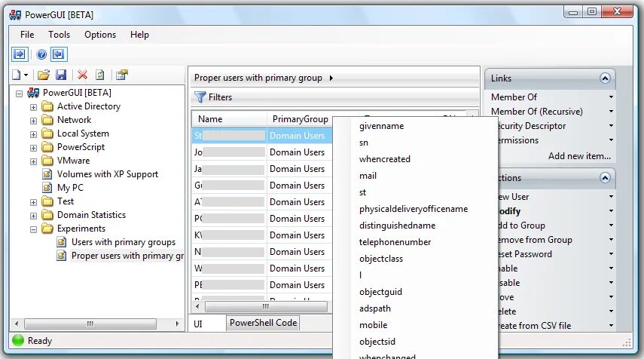
Task: Click the tree panel horizontal scrollbar thumb
Action: point(90,324)
